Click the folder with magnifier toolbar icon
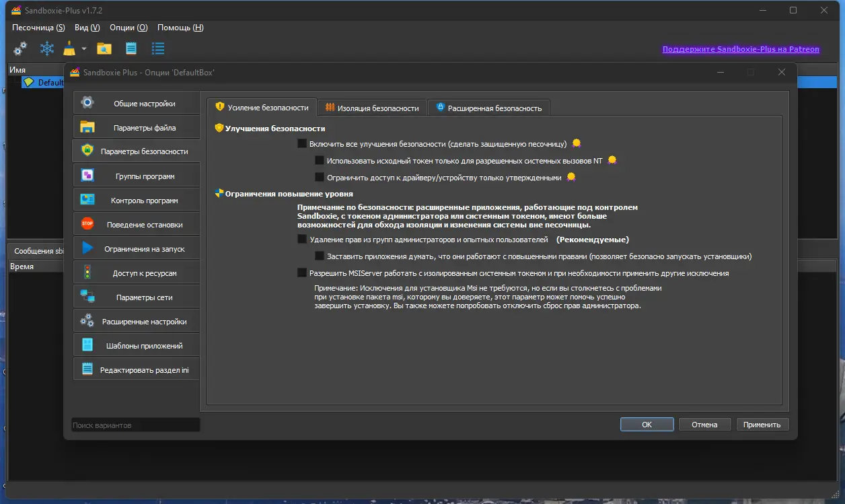Image resolution: width=845 pixels, height=504 pixels. (x=104, y=48)
